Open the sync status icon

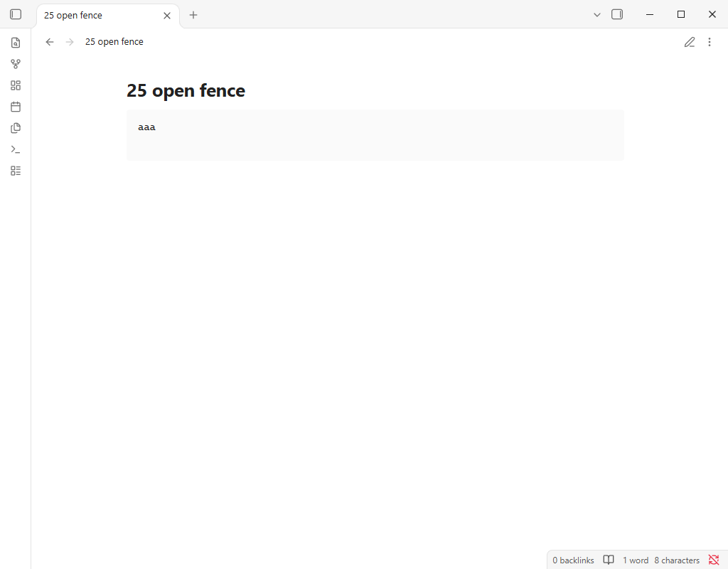coord(714,560)
